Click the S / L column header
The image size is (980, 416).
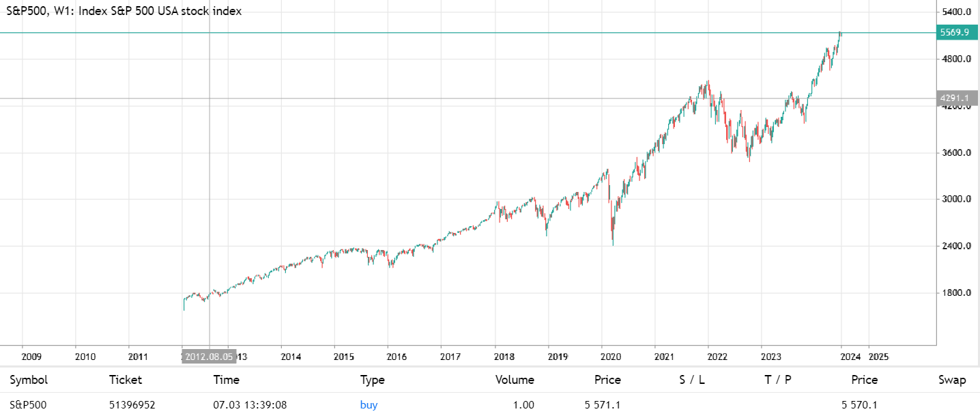tap(691, 380)
